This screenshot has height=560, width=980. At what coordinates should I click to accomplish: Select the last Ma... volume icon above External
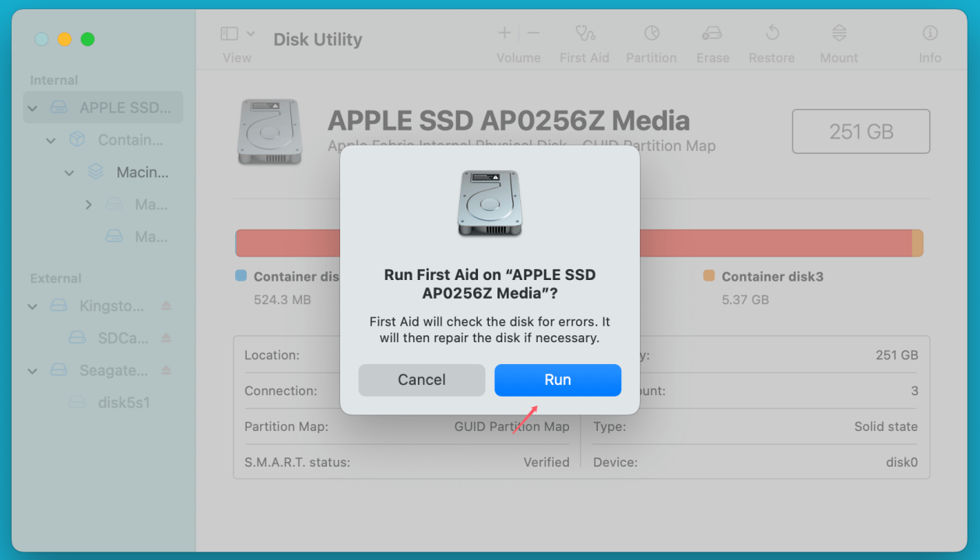click(114, 236)
